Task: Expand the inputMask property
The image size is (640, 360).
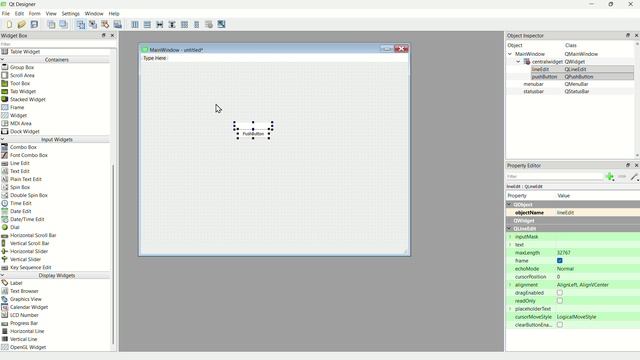Action: pyautogui.click(x=510, y=237)
